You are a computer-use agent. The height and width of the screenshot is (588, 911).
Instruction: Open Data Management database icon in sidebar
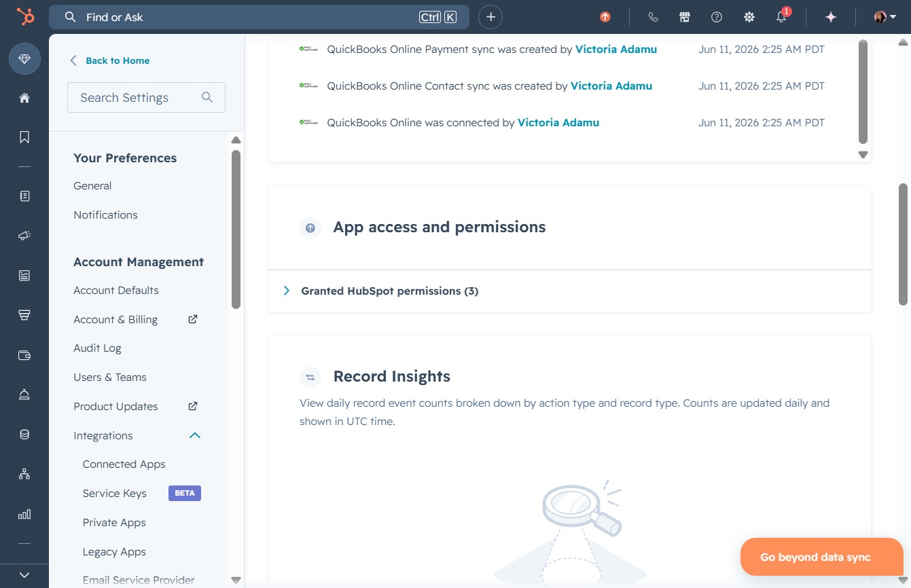pos(24,435)
